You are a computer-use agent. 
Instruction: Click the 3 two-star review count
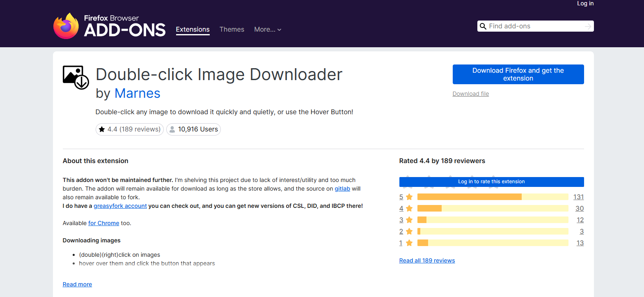point(582,232)
